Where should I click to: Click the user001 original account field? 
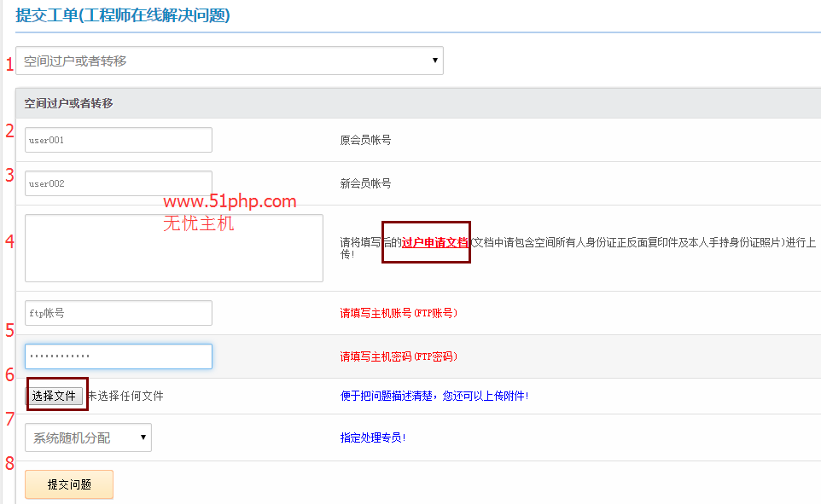(x=118, y=140)
